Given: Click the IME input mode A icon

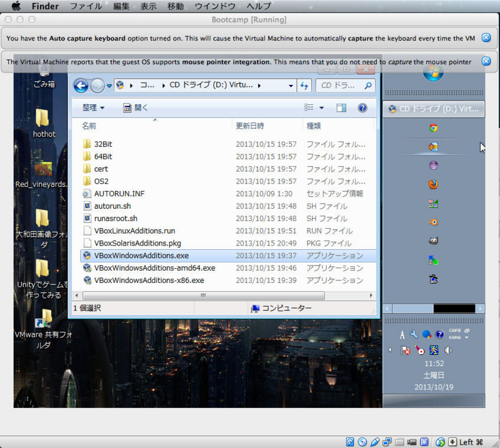Looking at the screenshot, I should tap(402, 334).
